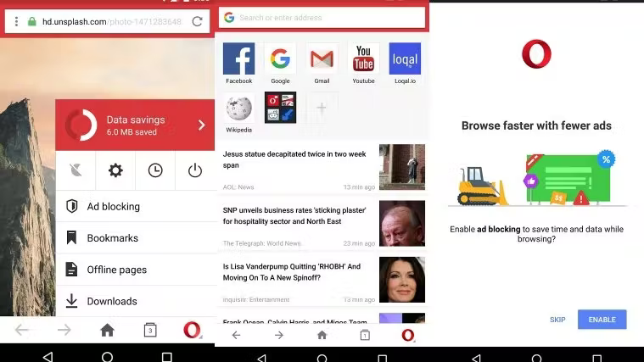The width and height of the screenshot is (644, 362).
Task: Go forward in left browser screen
Action: (x=64, y=330)
